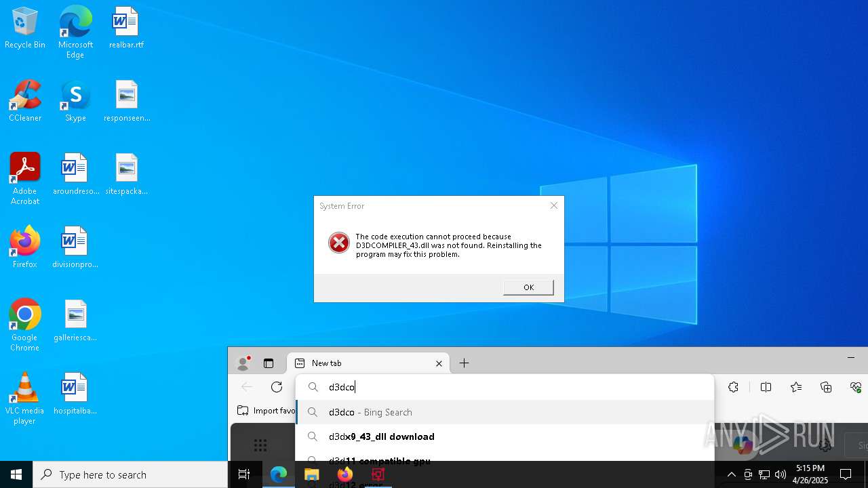The width and height of the screenshot is (868, 488).
Task: Open the Google Chrome desktop shortcut
Action: point(25,325)
